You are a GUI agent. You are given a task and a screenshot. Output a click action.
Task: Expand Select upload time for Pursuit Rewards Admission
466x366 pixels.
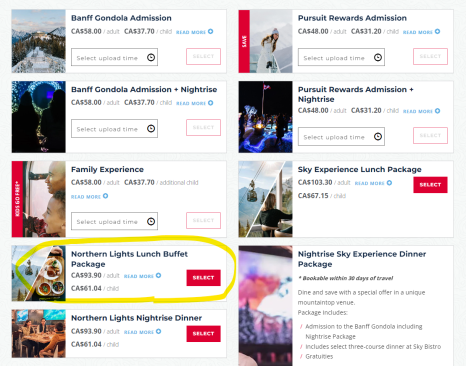click(x=341, y=57)
